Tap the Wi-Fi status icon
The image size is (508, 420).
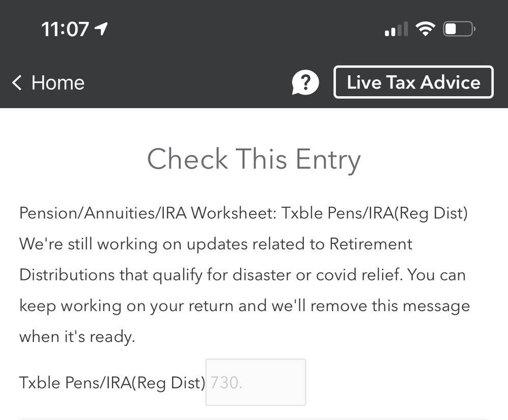tap(424, 30)
